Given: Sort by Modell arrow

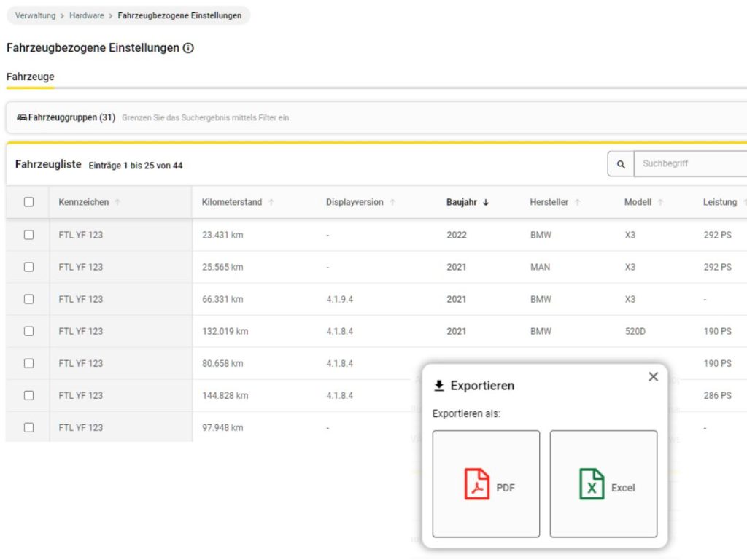Looking at the screenshot, I should click(660, 203).
